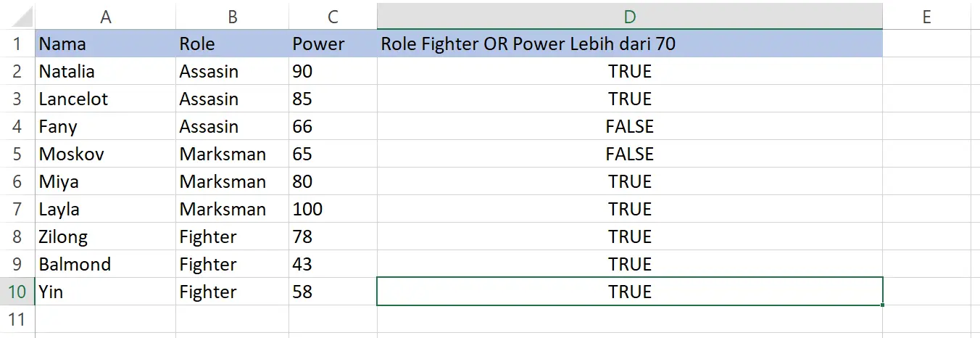
Task: Select row header 10
Action: tap(17, 292)
